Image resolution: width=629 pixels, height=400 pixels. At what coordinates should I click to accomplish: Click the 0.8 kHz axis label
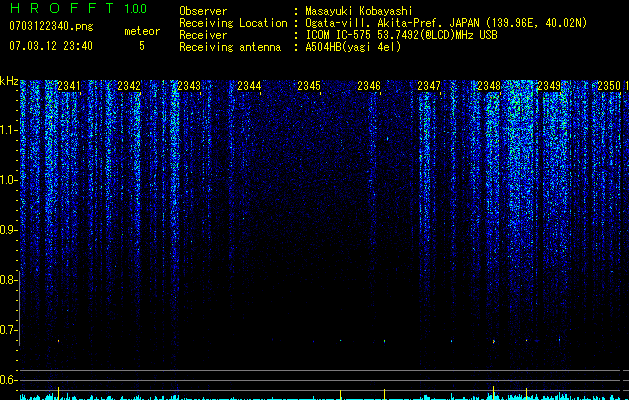[x=8, y=280]
